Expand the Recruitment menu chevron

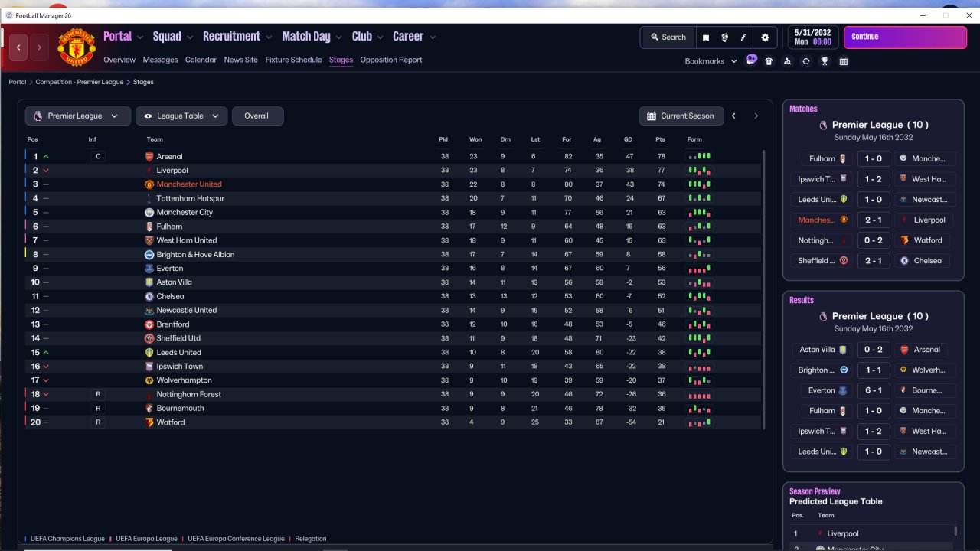pyautogui.click(x=268, y=37)
